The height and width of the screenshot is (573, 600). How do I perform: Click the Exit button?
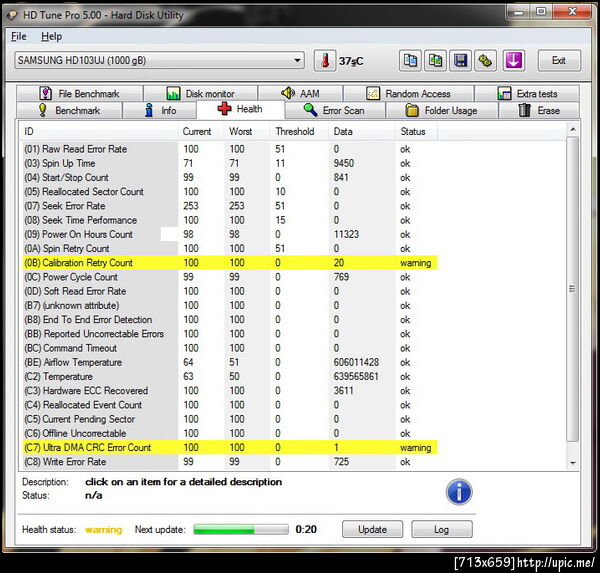559,60
